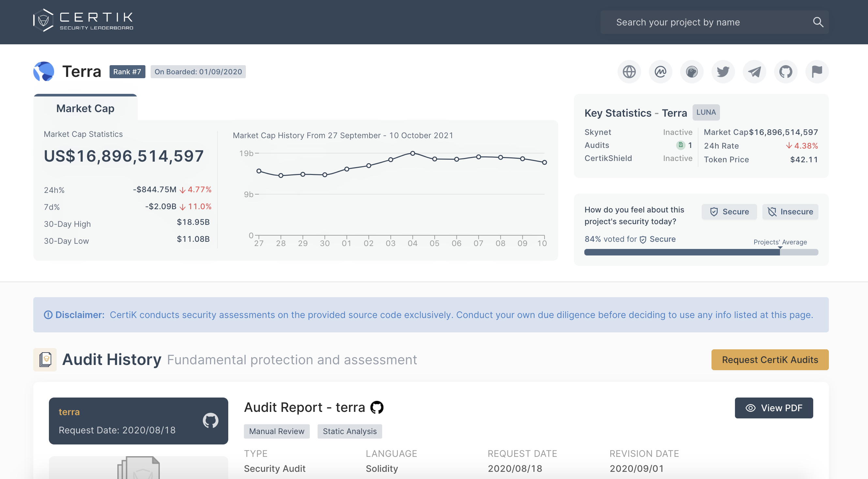The width and height of the screenshot is (868, 479).
Task: Click the Type value Security Audit
Action: tap(275, 469)
